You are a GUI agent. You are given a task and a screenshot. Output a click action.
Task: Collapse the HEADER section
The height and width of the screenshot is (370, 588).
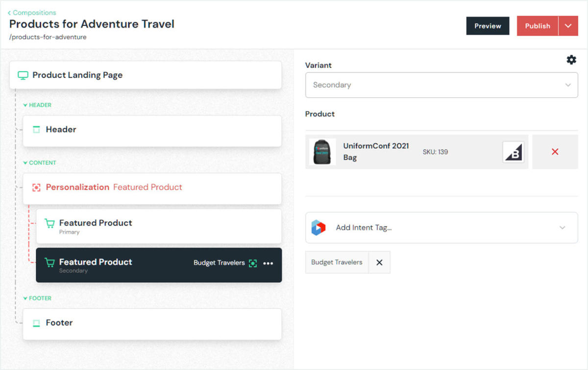coord(25,105)
